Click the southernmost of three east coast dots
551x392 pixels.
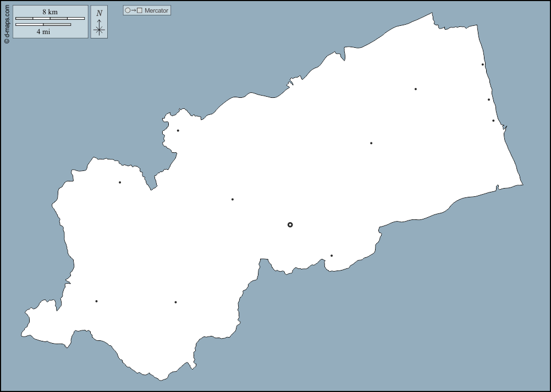493,120
